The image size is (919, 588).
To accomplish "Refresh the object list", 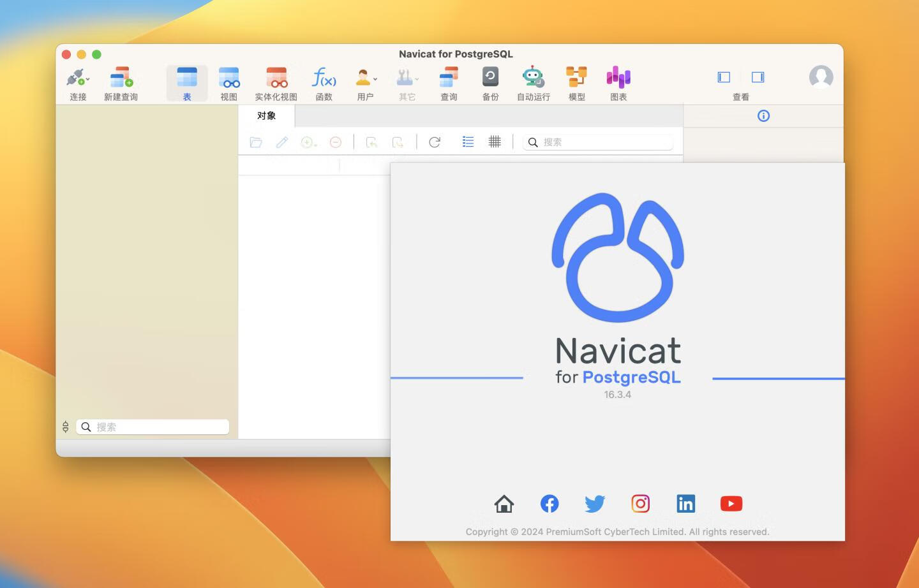I will [x=435, y=142].
